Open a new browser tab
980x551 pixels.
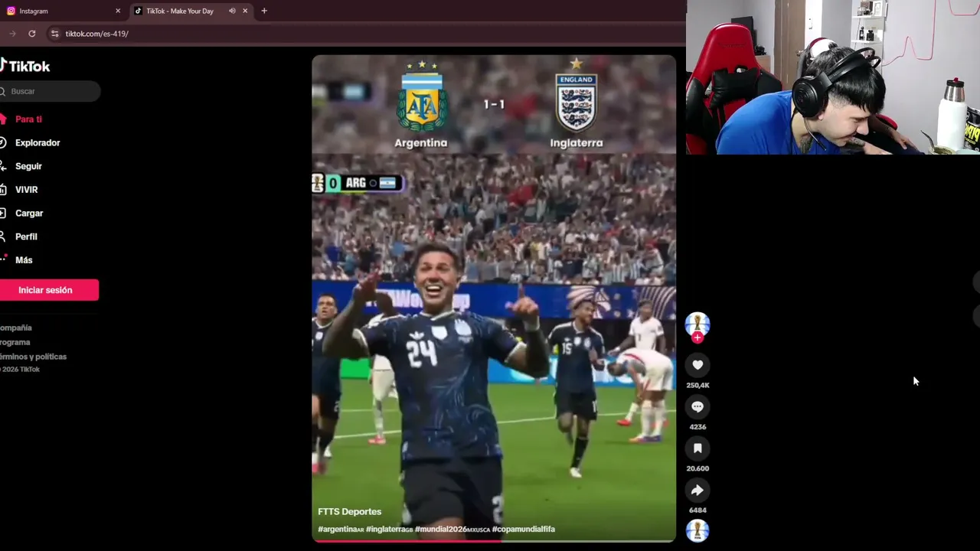[264, 11]
